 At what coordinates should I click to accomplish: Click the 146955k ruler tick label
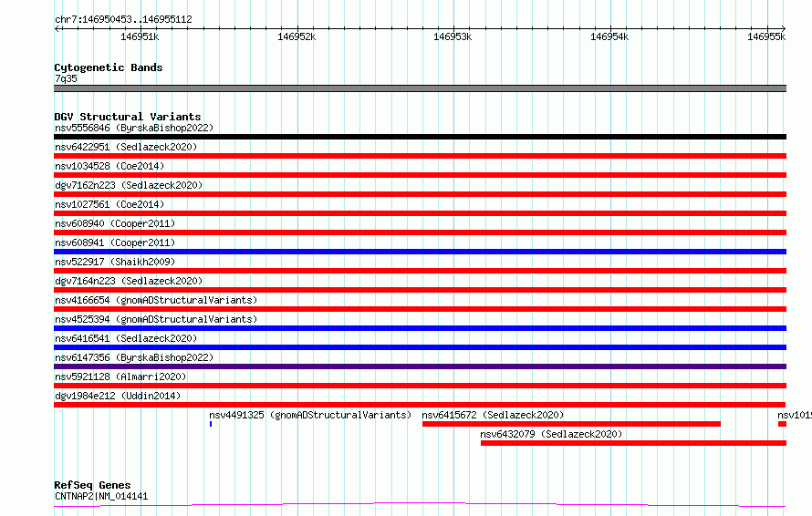click(766, 36)
